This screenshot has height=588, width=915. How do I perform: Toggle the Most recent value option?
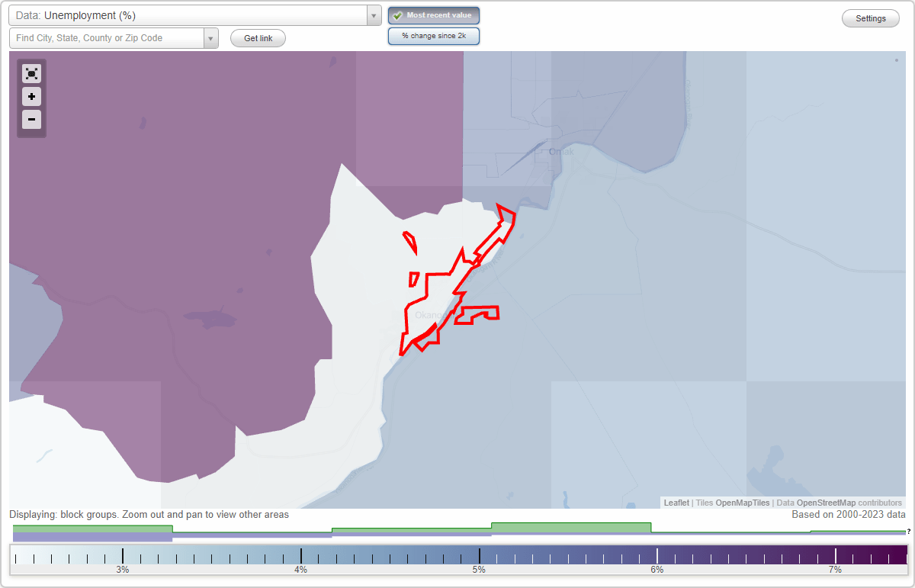point(434,15)
